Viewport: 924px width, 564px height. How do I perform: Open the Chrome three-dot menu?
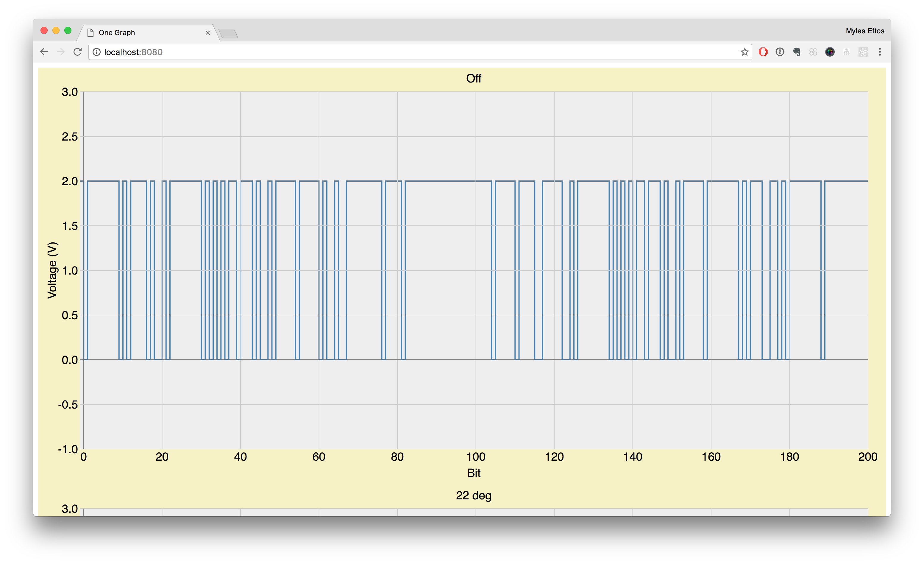coord(880,52)
